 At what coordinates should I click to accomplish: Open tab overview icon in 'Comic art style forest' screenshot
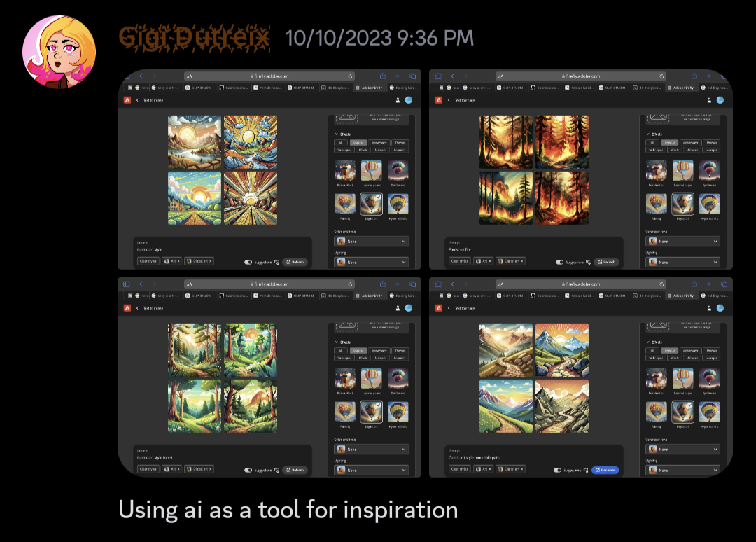point(413,284)
